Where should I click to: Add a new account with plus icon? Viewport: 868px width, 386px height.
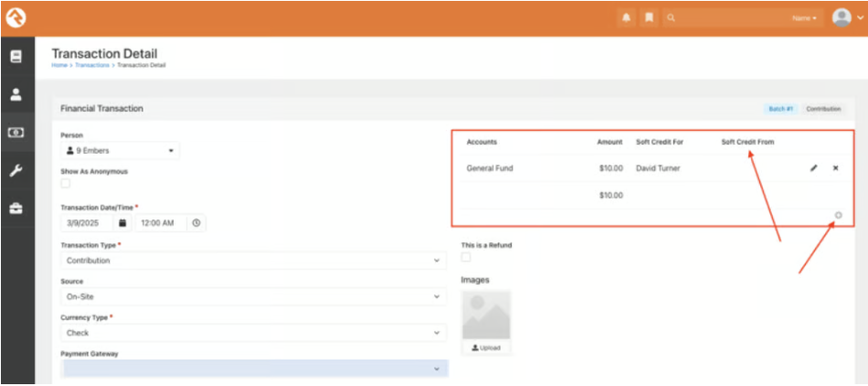click(x=838, y=216)
